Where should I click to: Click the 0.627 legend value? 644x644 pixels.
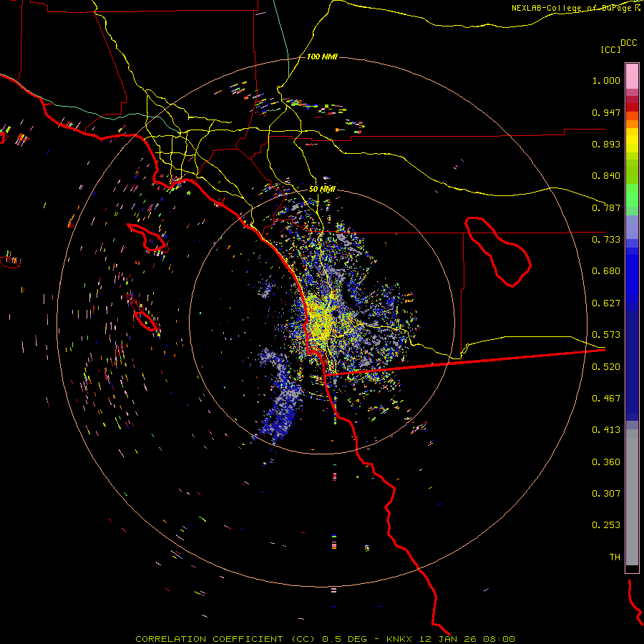[606, 303]
